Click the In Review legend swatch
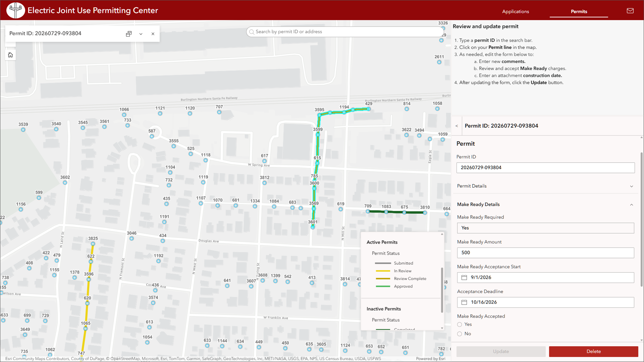The height and width of the screenshot is (362, 644). pos(383,271)
